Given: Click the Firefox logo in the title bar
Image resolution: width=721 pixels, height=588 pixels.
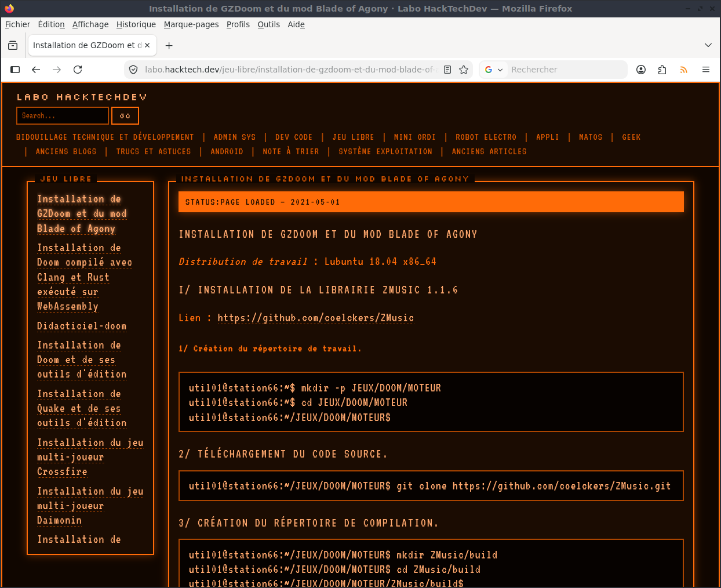Looking at the screenshot, I should coord(9,8).
